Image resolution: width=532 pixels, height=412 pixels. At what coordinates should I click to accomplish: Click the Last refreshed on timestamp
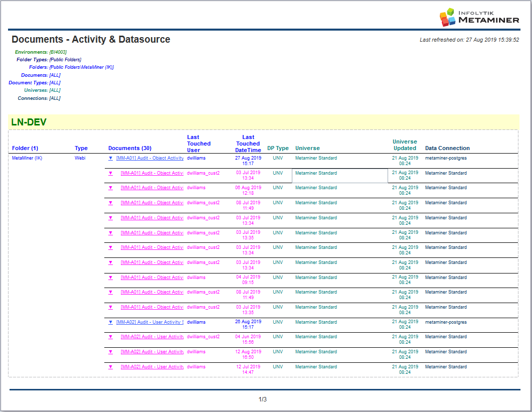469,40
